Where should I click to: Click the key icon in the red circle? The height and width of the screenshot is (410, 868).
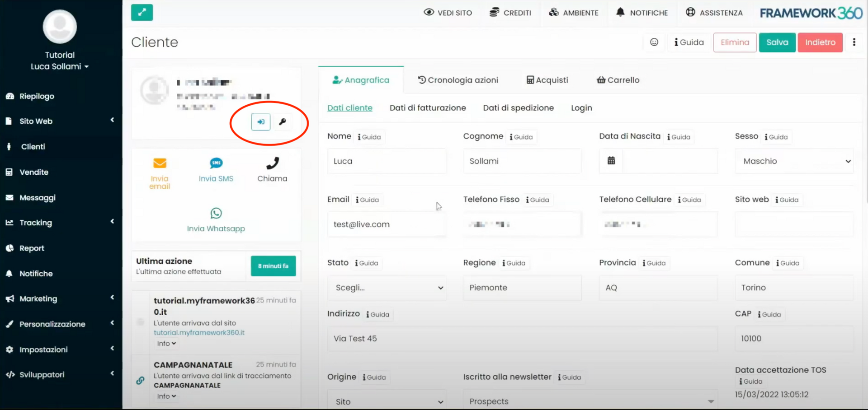[283, 121]
